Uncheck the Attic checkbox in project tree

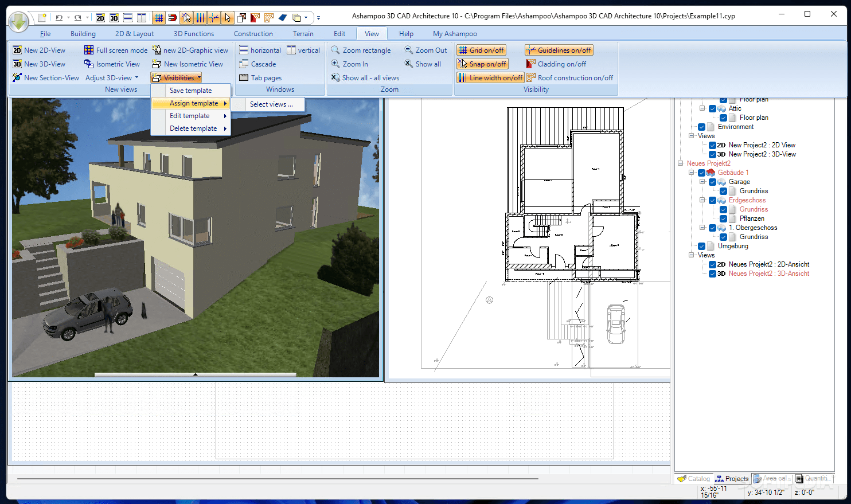[712, 108]
